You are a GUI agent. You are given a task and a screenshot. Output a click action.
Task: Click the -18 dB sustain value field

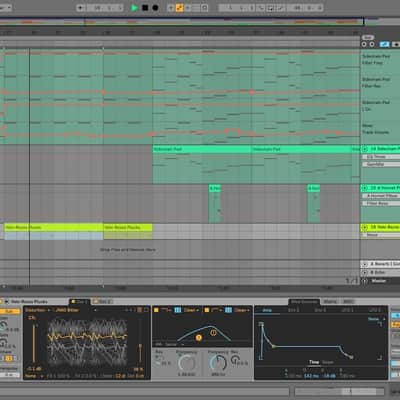(329, 376)
